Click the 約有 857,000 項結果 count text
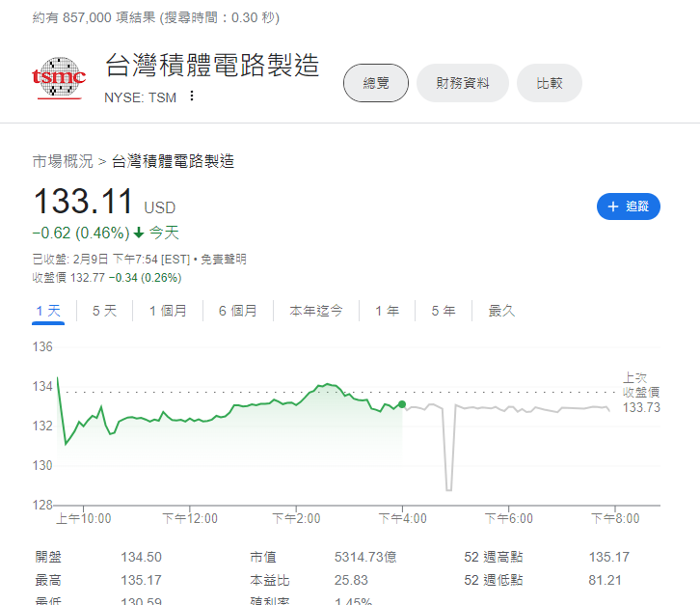 tap(94, 18)
